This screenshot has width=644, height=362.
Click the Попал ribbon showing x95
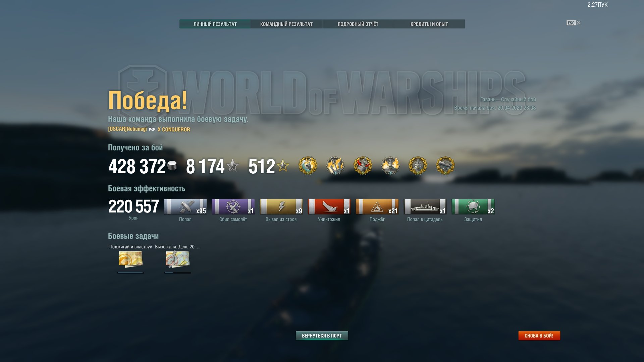(x=185, y=206)
